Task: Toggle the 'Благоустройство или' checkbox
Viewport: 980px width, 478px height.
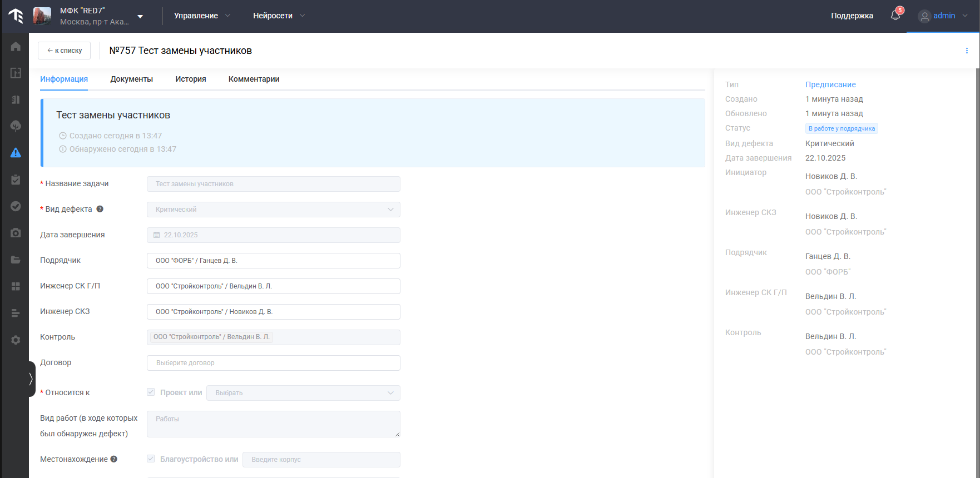Action: coord(151,459)
